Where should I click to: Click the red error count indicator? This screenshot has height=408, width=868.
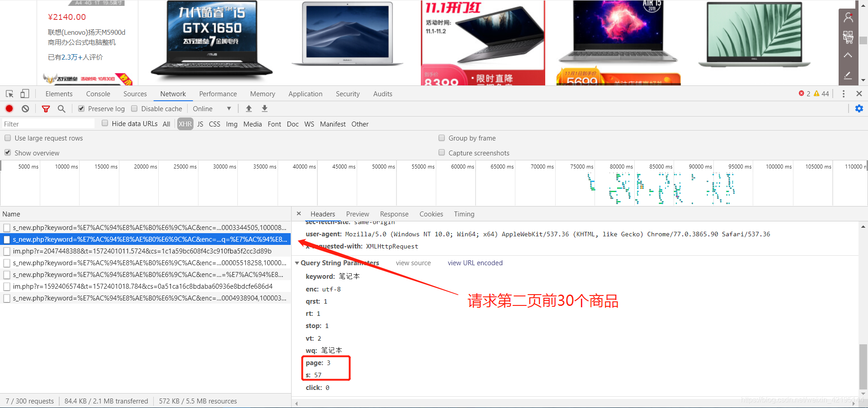click(x=804, y=94)
